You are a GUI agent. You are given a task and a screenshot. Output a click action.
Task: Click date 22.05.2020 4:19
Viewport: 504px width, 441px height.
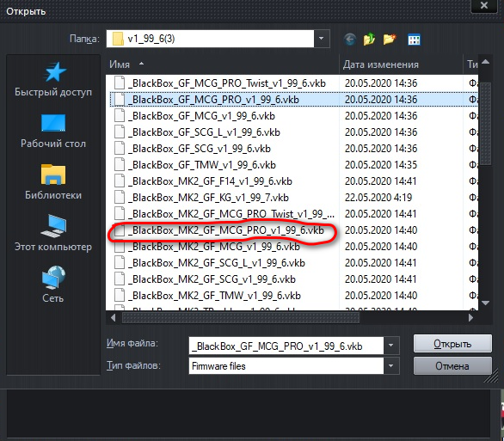click(378, 197)
